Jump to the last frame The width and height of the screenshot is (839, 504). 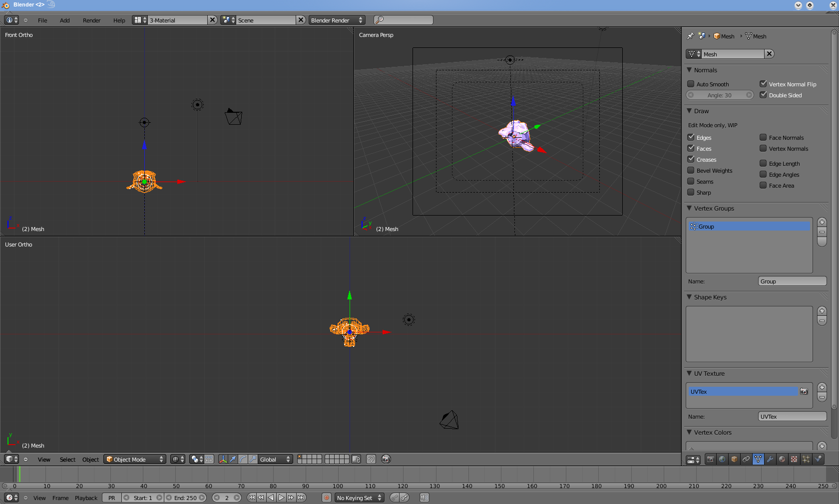click(301, 498)
